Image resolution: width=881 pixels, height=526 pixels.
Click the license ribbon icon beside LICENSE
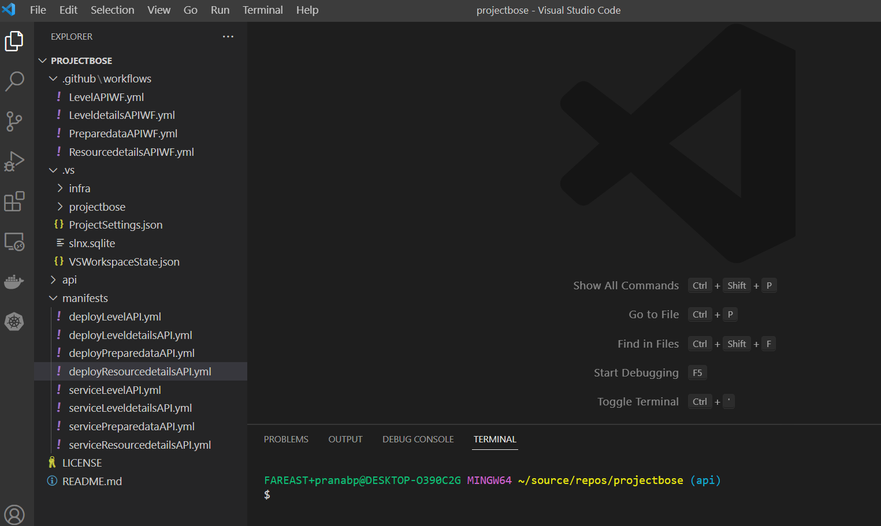pos(52,462)
